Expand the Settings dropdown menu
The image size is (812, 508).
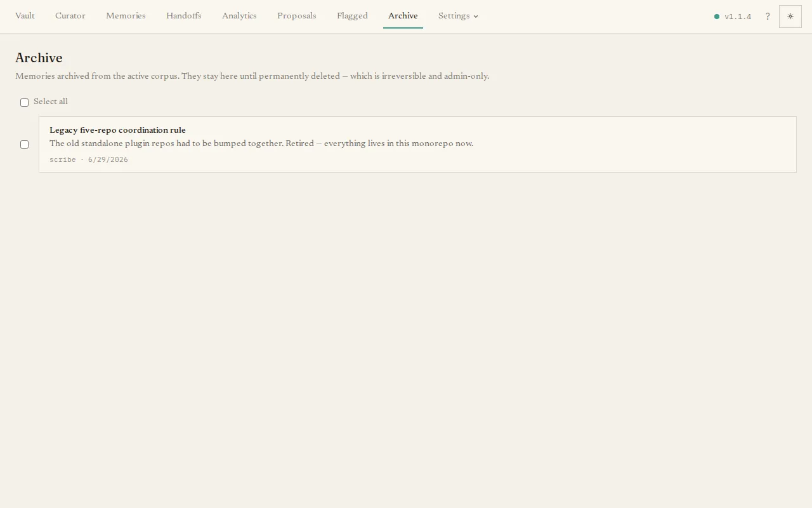pyautogui.click(x=458, y=16)
